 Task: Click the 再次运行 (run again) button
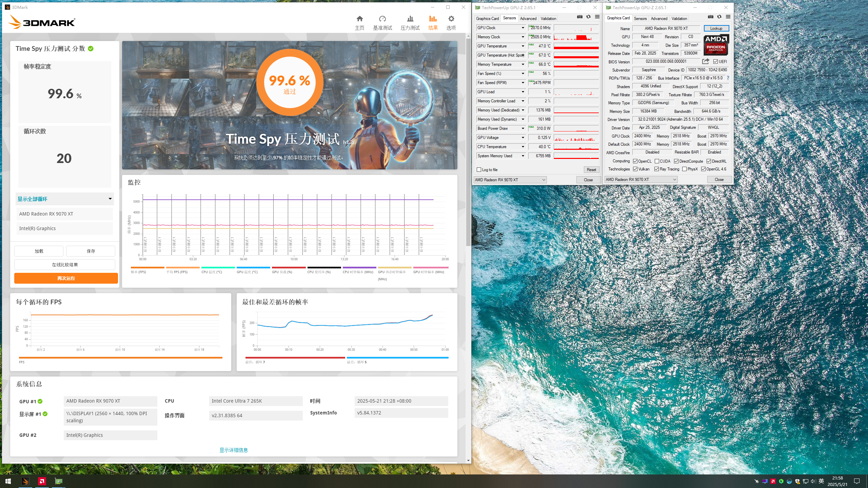66,278
